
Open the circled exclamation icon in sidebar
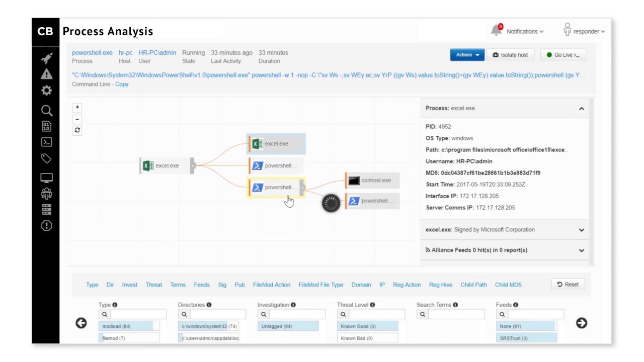click(x=47, y=226)
